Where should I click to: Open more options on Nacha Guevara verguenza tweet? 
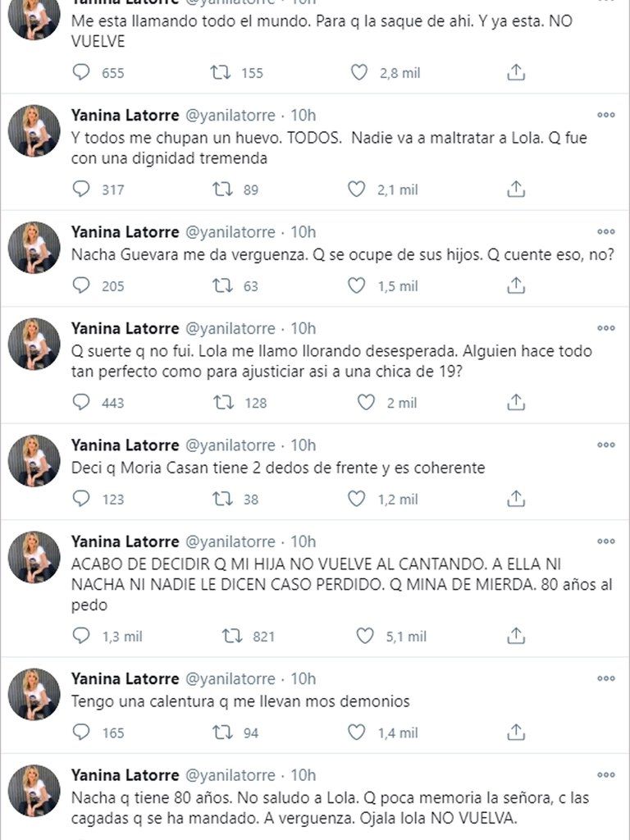(605, 232)
